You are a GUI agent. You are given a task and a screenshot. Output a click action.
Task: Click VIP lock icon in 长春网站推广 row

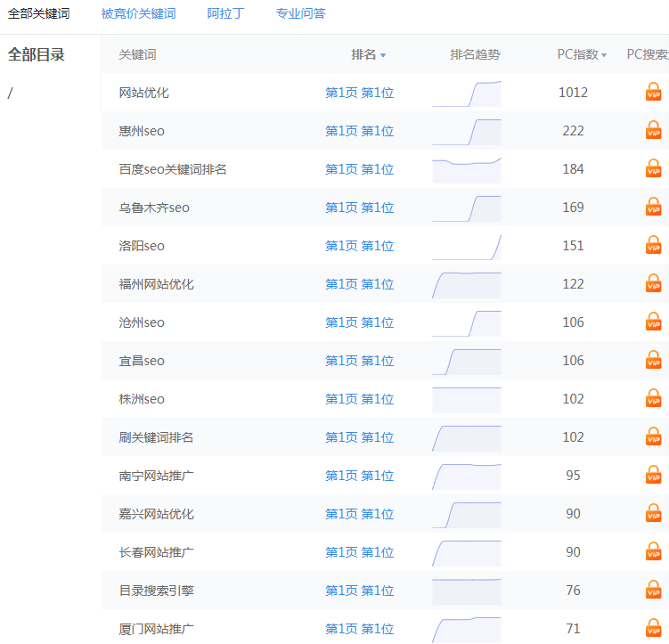[654, 551]
